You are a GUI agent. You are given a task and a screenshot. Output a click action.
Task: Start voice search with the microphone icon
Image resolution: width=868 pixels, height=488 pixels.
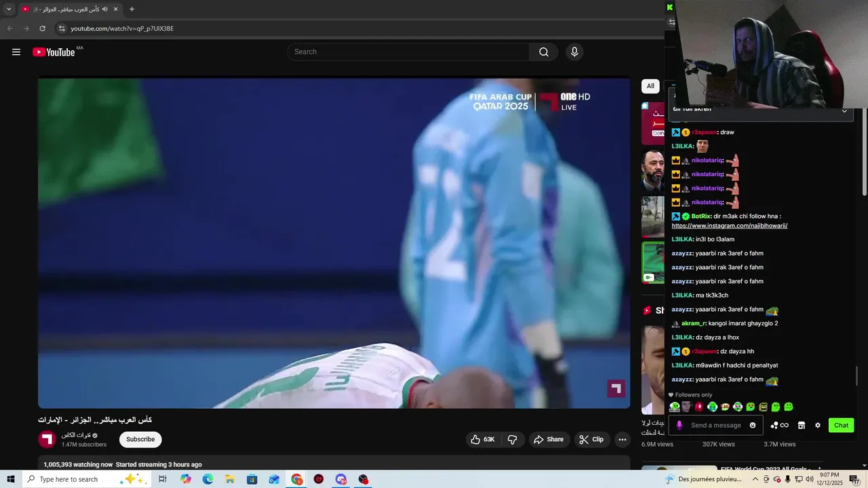coord(574,52)
